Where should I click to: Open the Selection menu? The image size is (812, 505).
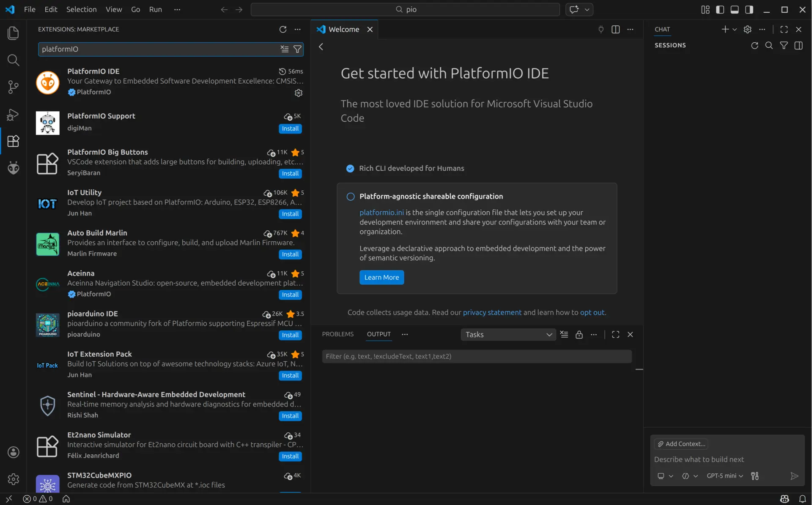point(81,9)
